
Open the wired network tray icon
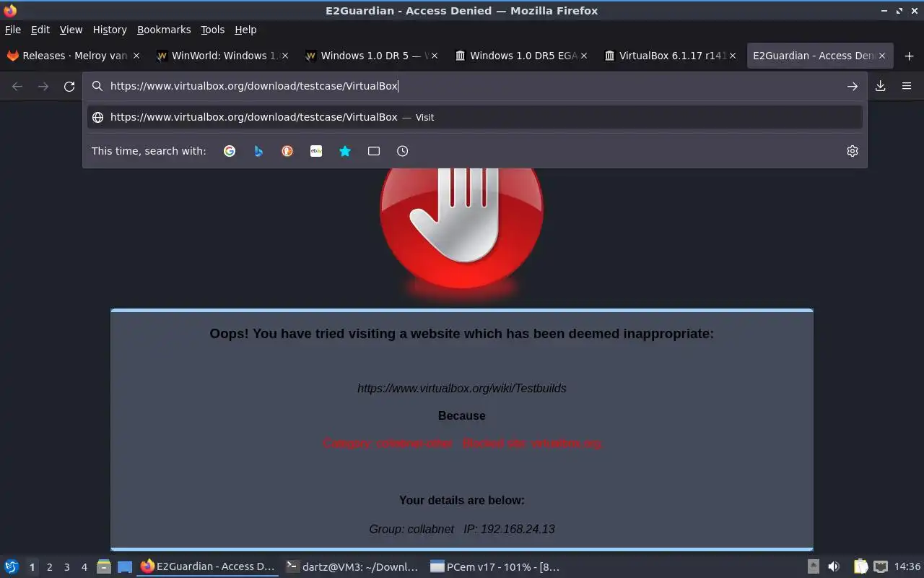tap(880, 566)
